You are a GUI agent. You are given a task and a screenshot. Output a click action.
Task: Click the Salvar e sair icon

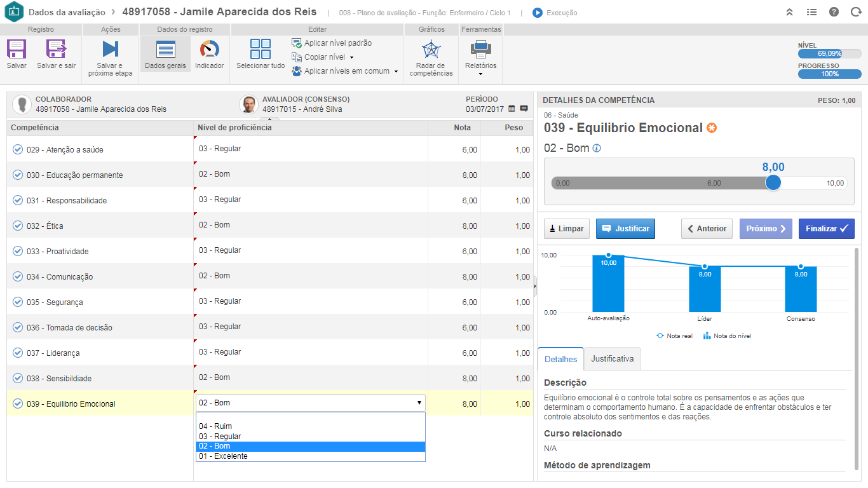pyautogui.click(x=56, y=50)
